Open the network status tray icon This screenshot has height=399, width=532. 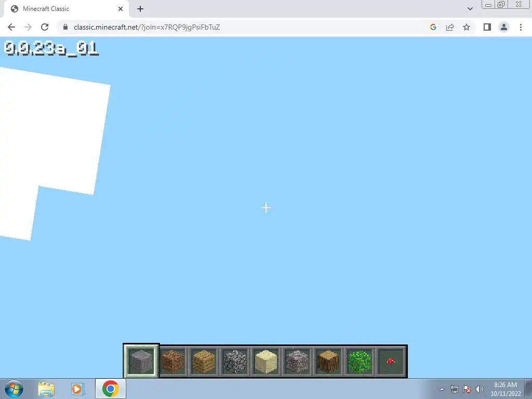[x=454, y=389]
